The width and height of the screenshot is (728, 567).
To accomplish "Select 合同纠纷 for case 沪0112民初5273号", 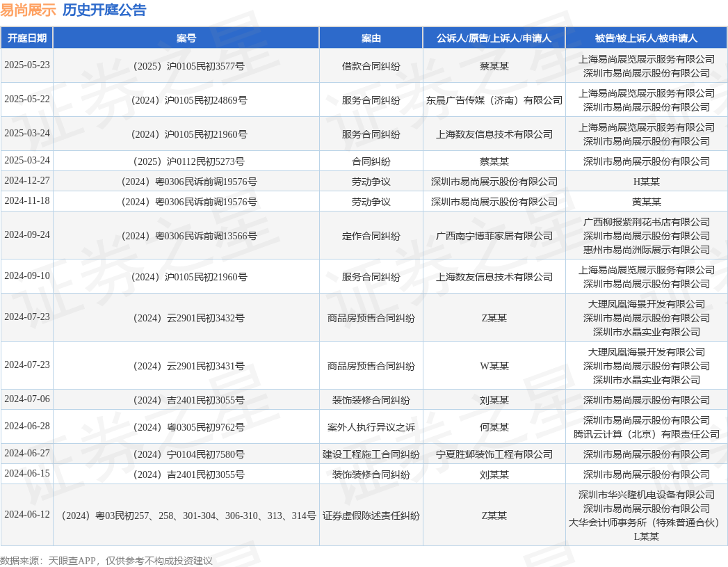I will tap(371, 161).
